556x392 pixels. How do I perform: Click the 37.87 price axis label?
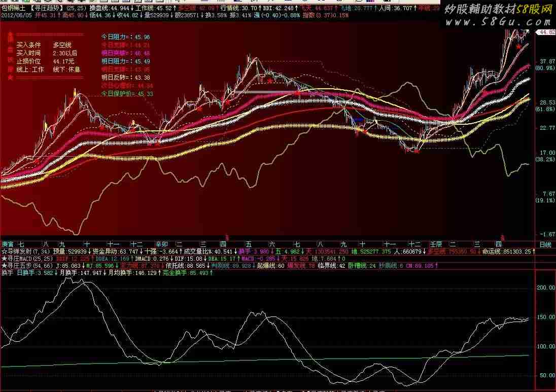[547, 62]
